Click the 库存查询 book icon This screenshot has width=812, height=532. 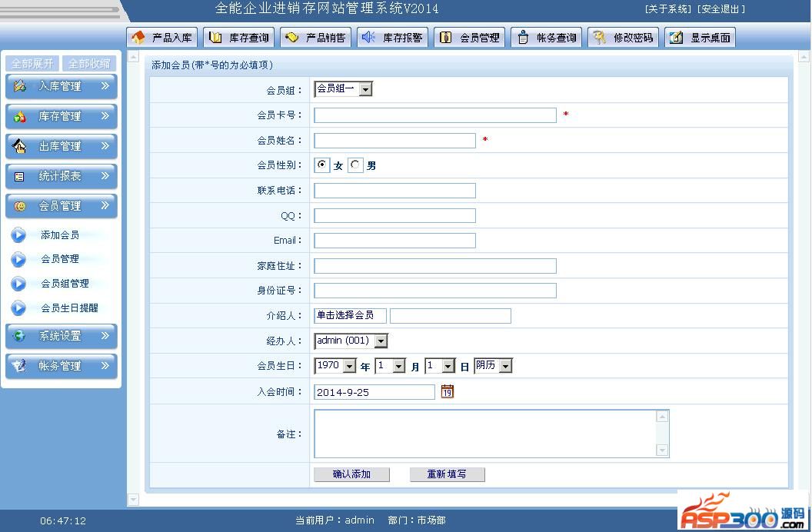[215, 37]
